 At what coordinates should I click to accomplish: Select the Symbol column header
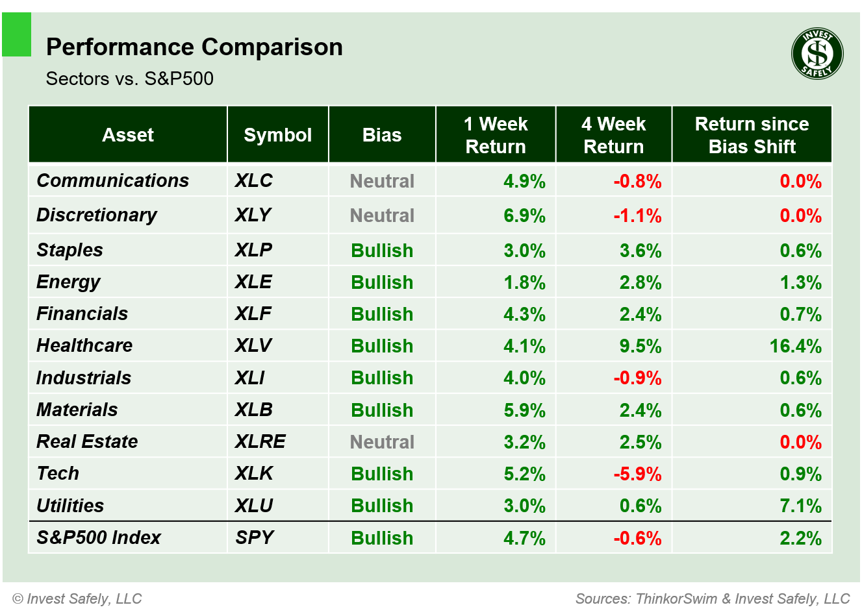(x=277, y=135)
